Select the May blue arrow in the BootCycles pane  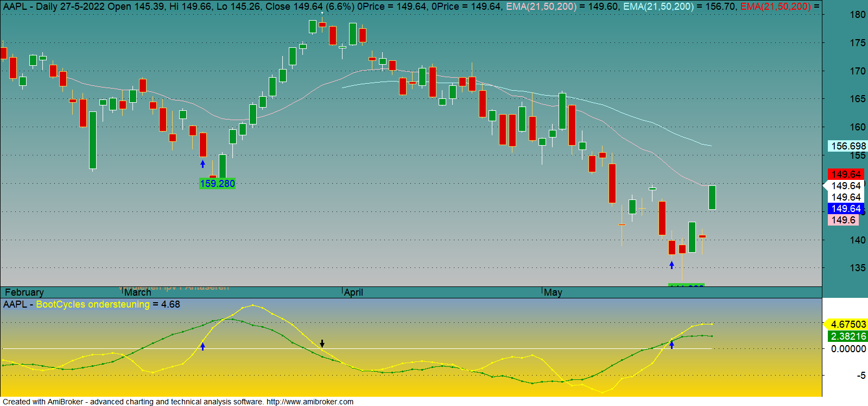671,345
